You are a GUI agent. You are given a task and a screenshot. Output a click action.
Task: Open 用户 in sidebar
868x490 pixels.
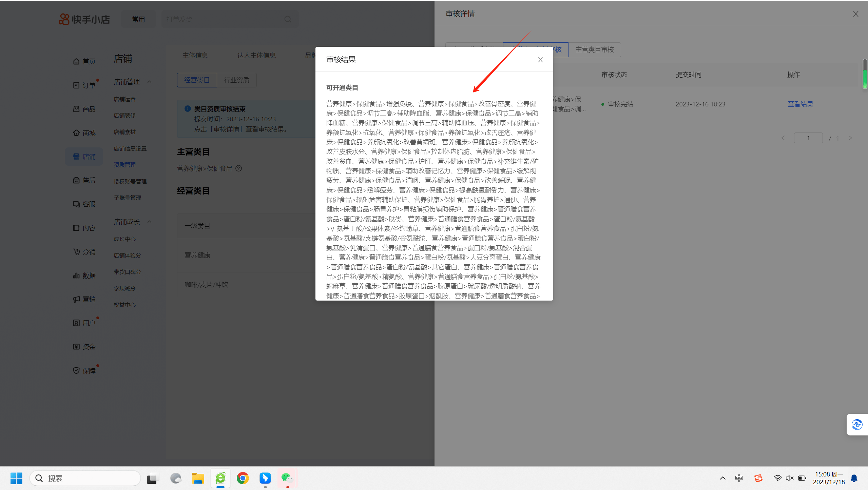pyautogui.click(x=84, y=323)
